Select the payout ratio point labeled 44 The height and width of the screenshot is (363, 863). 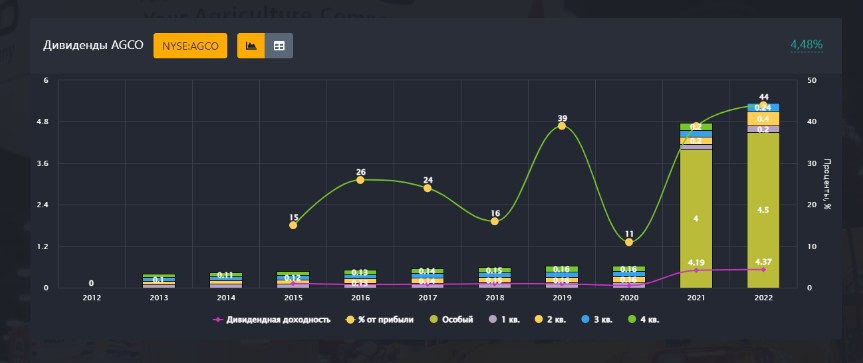click(x=763, y=105)
